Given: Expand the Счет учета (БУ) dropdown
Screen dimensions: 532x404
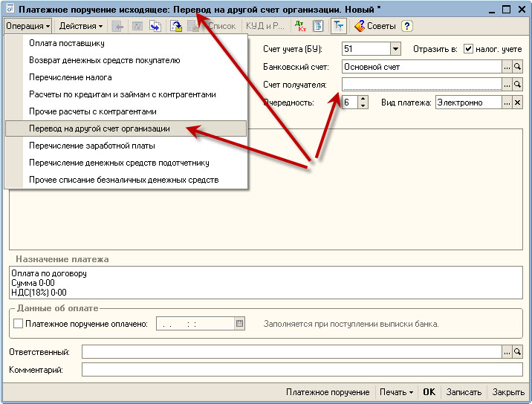Looking at the screenshot, I should point(395,49).
